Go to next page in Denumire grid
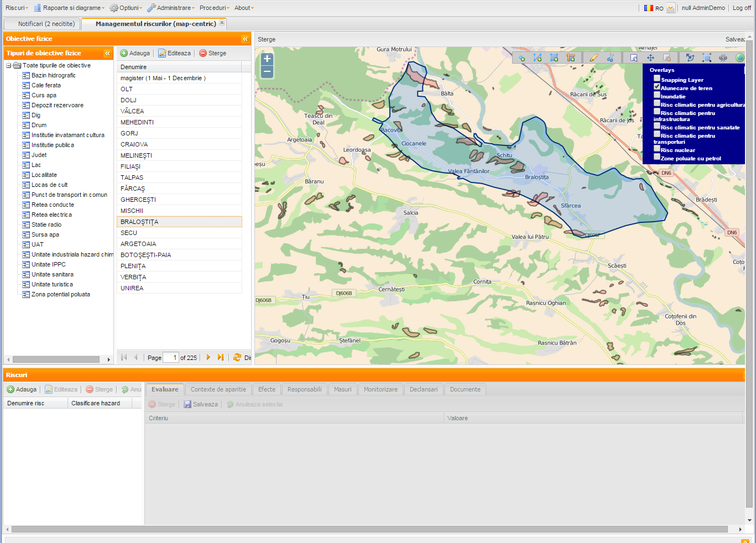Image resolution: width=756 pixels, height=543 pixels. [x=208, y=357]
